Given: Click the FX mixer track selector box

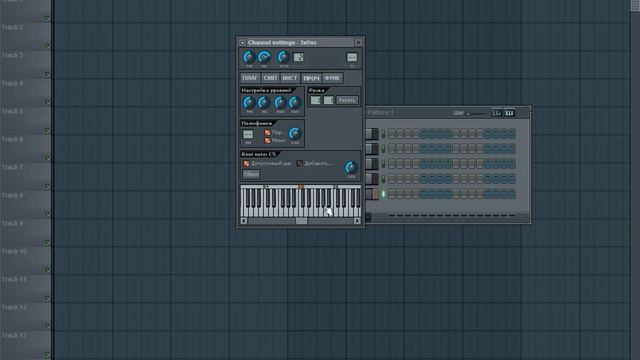Looking at the screenshot, I should click(x=352, y=57).
